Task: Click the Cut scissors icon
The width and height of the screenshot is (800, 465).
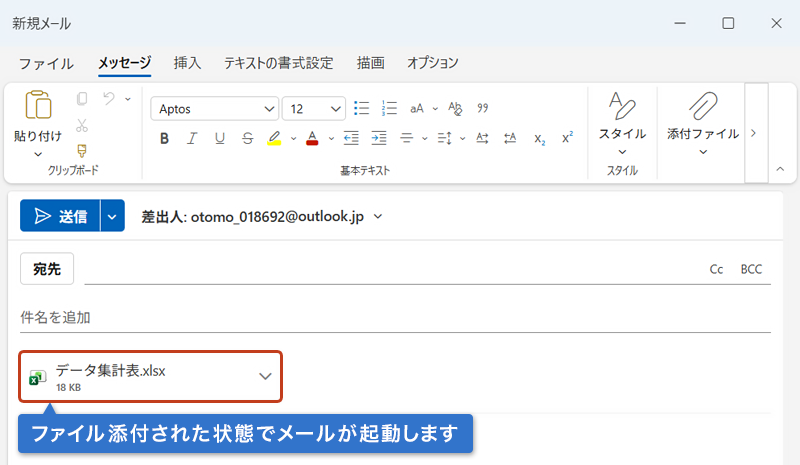Action: [82, 125]
